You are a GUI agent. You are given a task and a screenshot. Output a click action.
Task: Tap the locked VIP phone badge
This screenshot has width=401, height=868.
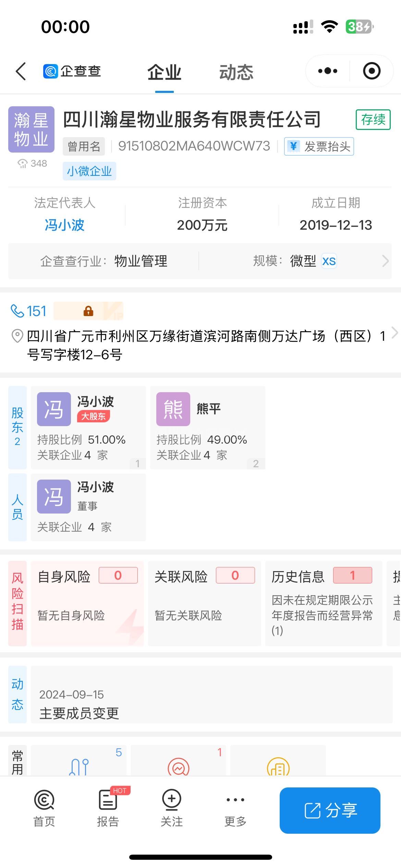tap(88, 311)
